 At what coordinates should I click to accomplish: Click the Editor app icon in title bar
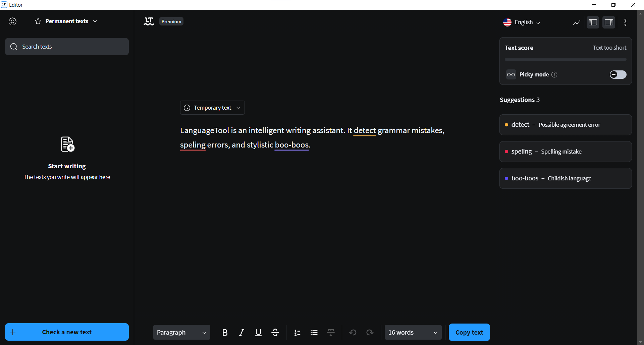[4, 5]
